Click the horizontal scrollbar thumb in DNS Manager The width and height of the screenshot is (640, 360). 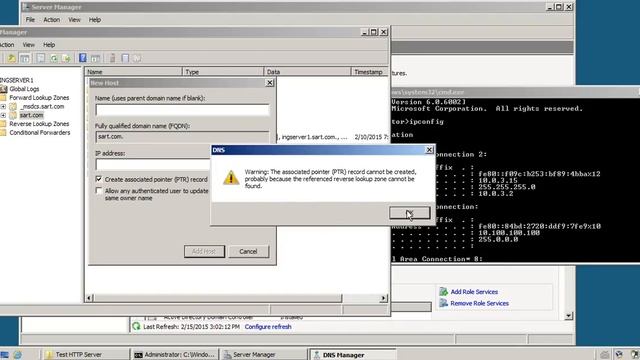click(218, 298)
